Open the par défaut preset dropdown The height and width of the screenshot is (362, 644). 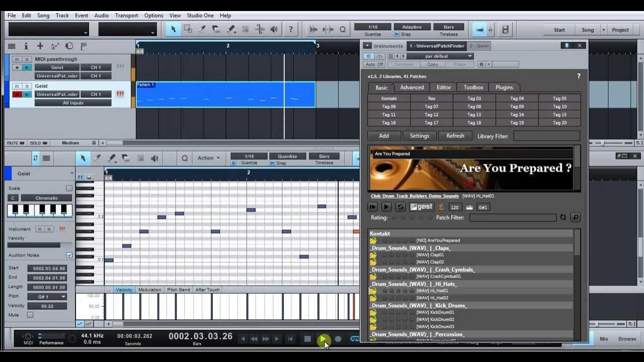[440, 56]
